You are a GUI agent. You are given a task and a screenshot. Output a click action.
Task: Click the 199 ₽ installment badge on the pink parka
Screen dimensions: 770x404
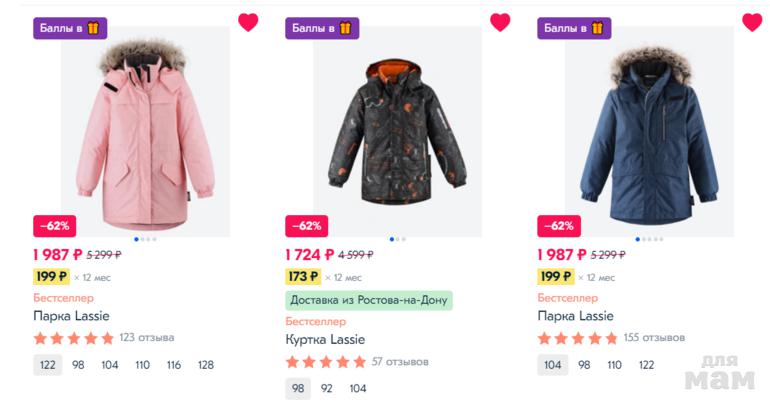52,277
